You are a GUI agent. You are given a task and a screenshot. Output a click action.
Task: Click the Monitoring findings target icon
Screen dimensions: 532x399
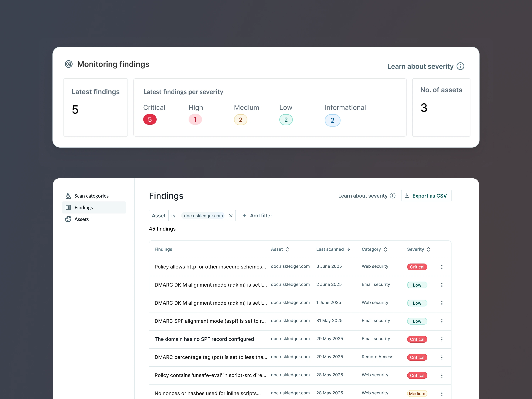point(69,64)
